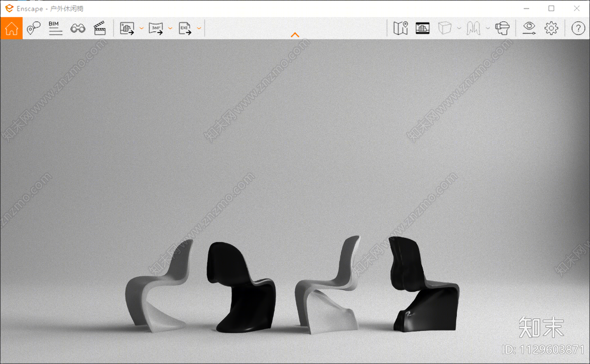Toggle the VR headset mode icon
The width and height of the screenshot is (590, 364).
pos(502,28)
